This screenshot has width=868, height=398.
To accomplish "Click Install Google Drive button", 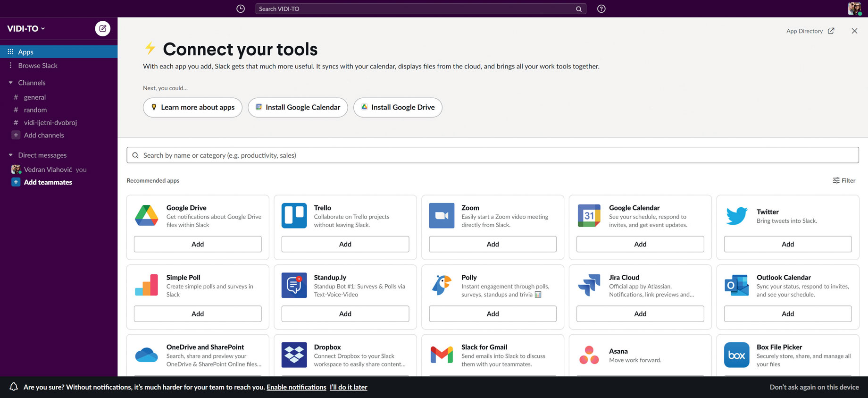I will tap(398, 108).
